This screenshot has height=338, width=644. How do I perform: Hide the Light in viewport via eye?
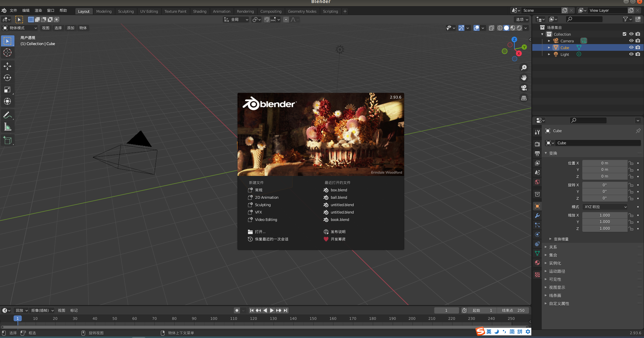[x=631, y=54]
